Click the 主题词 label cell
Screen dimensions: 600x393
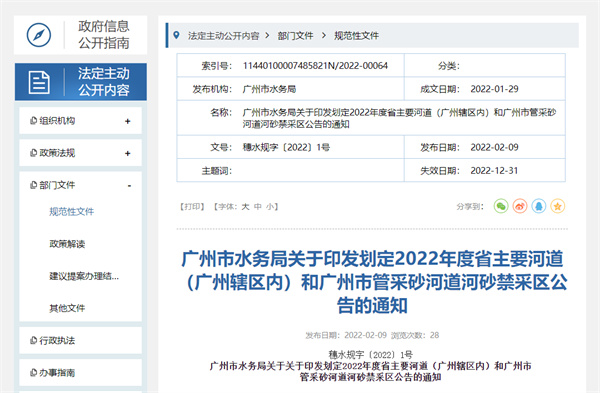point(216,171)
